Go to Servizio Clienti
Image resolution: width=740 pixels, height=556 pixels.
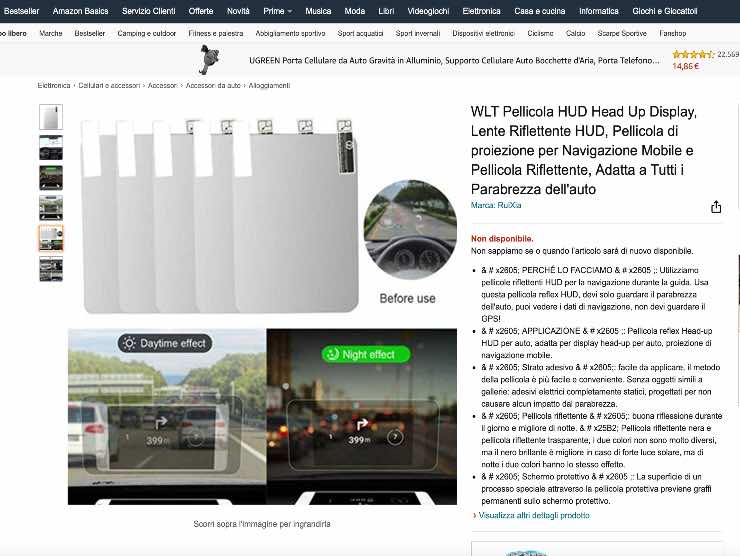[148, 11]
